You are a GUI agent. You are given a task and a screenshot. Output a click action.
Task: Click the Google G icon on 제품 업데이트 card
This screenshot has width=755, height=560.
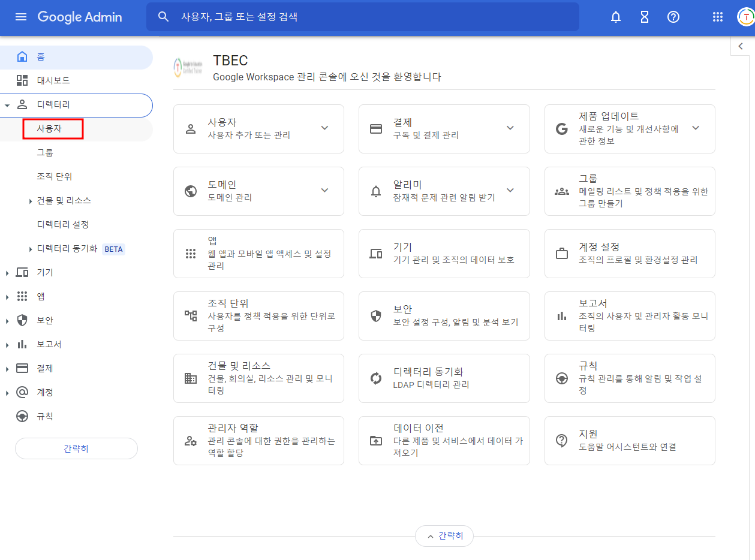pyautogui.click(x=562, y=128)
